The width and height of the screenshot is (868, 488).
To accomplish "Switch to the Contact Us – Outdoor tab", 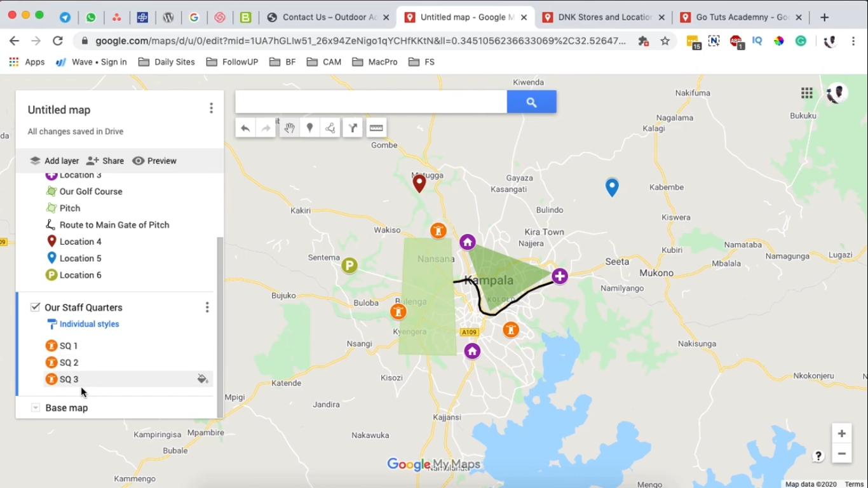I will click(328, 17).
